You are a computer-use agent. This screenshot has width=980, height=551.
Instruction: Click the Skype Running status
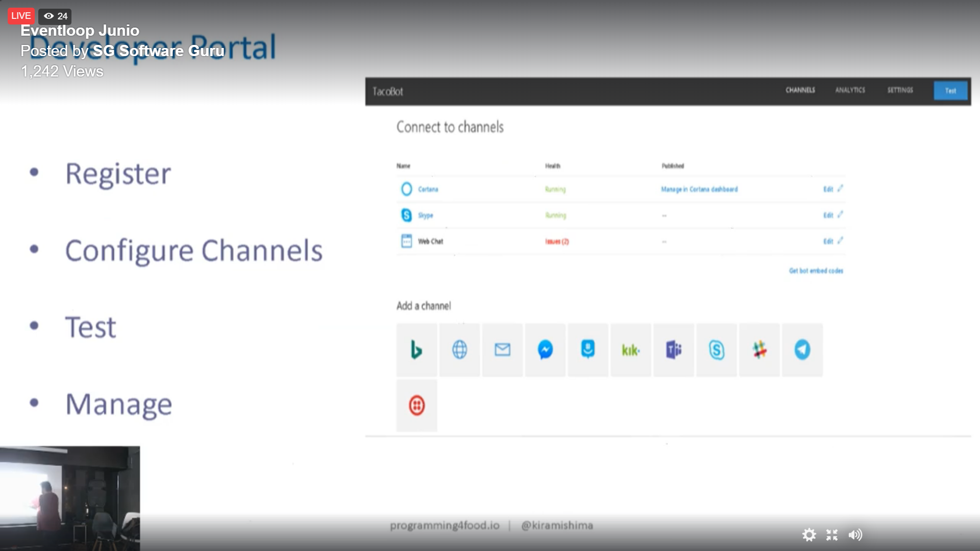555,215
